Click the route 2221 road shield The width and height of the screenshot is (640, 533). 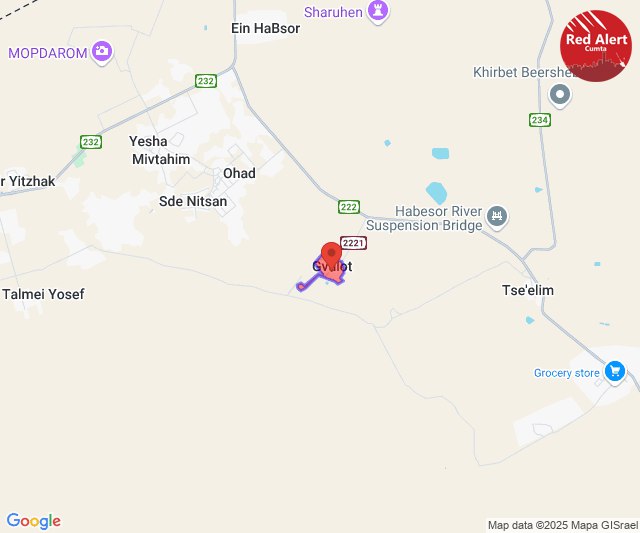353,243
